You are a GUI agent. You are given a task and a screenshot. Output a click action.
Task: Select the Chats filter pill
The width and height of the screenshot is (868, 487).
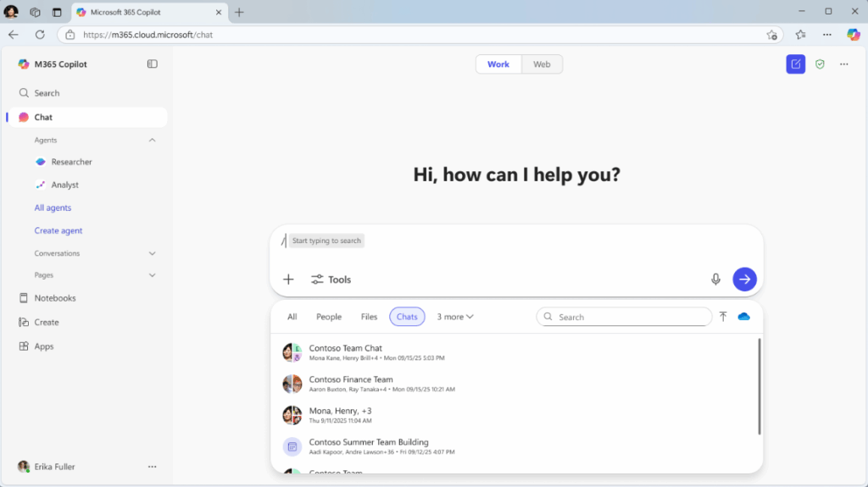pyautogui.click(x=407, y=317)
